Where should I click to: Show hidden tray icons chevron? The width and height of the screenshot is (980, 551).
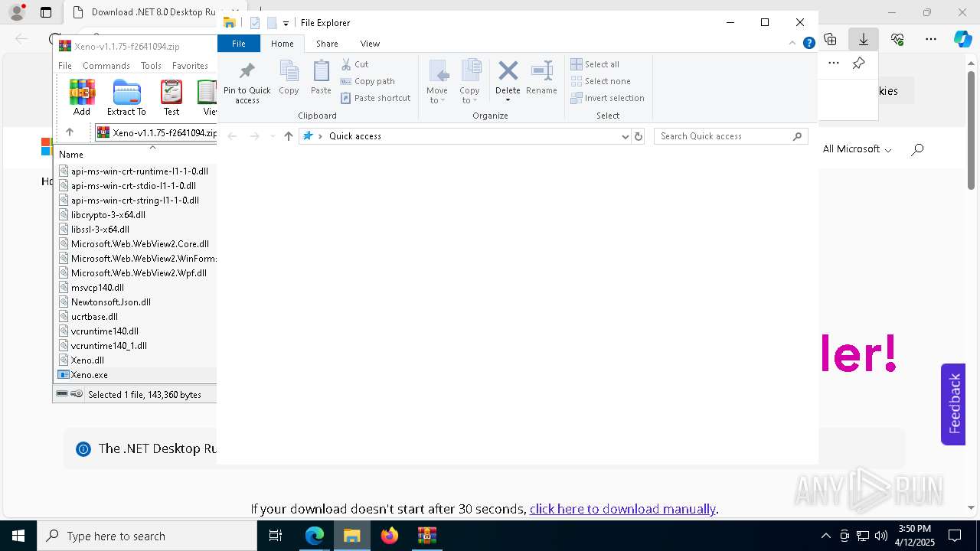click(x=825, y=536)
